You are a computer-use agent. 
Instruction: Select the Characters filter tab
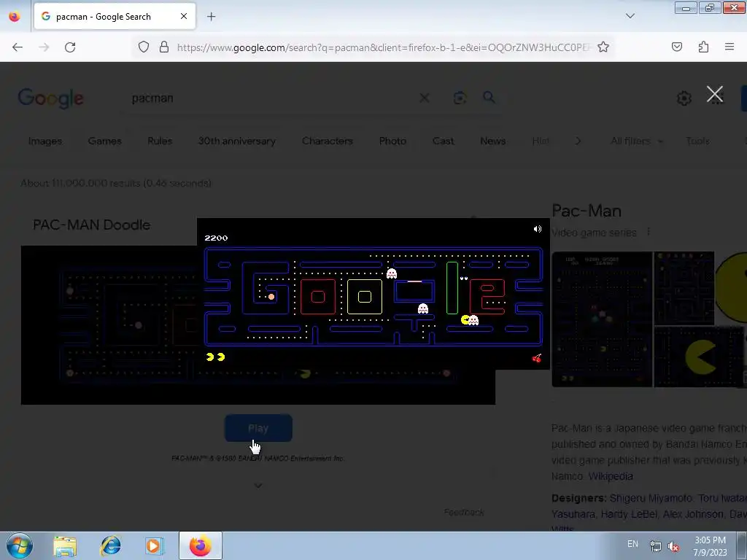[328, 141]
